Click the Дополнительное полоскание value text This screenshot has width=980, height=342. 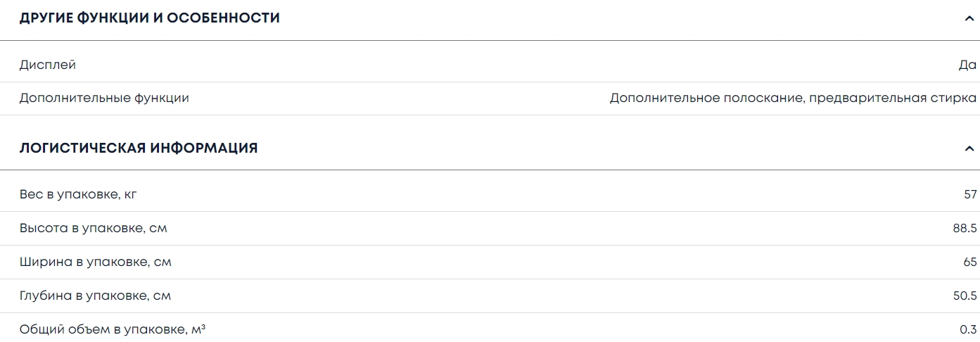(706, 99)
